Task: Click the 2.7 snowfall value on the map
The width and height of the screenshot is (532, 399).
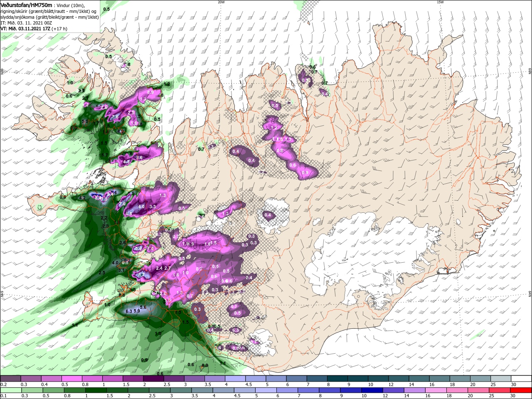Action: click(x=167, y=268)
